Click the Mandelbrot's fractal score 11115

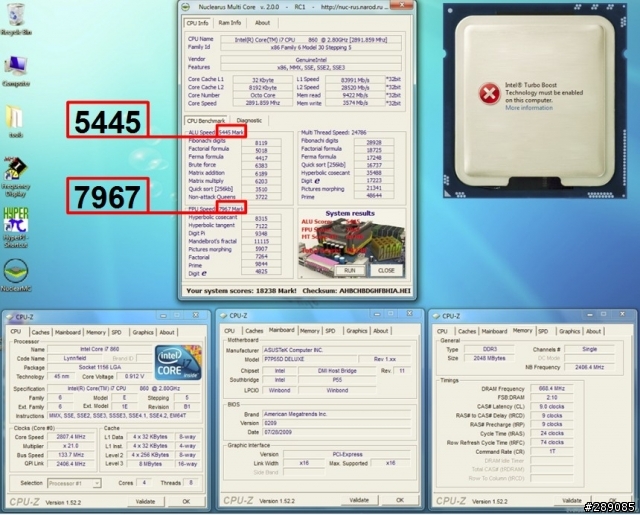(261, 241)
